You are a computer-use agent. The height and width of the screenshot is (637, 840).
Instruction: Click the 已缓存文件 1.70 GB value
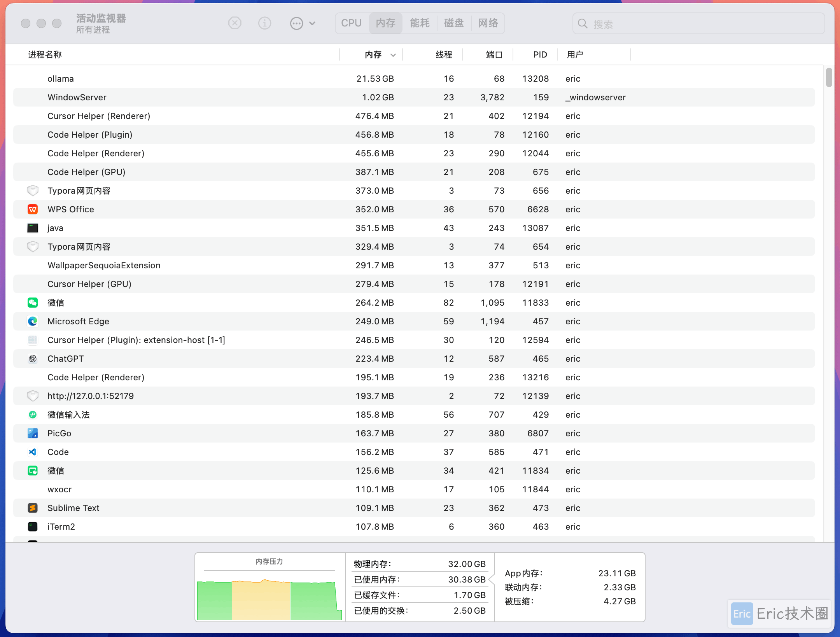[x=469, y=595]
